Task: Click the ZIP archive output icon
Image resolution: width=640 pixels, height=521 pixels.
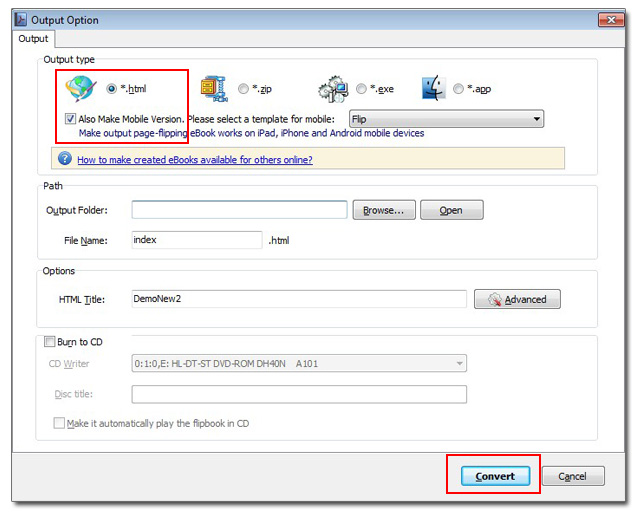Action: point(214,88)
